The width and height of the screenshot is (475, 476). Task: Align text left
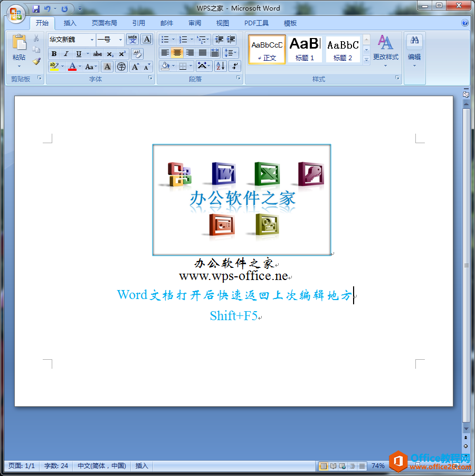pyautogui.click(x=165, y=53)
